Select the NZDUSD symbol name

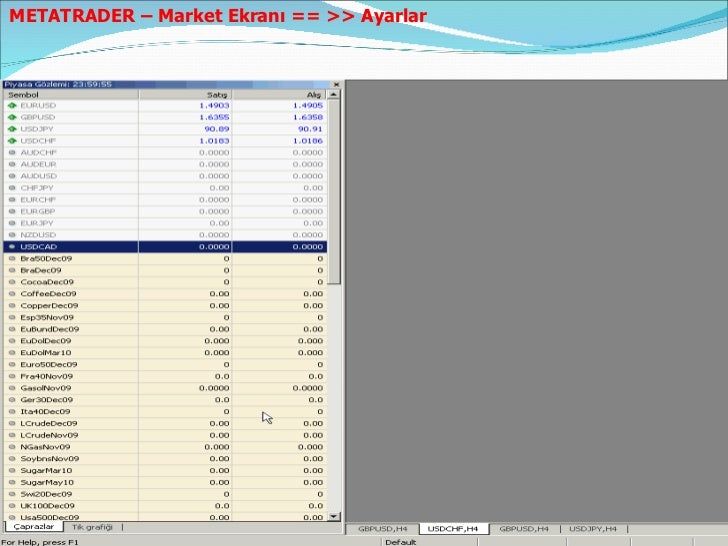pos(38,235)
